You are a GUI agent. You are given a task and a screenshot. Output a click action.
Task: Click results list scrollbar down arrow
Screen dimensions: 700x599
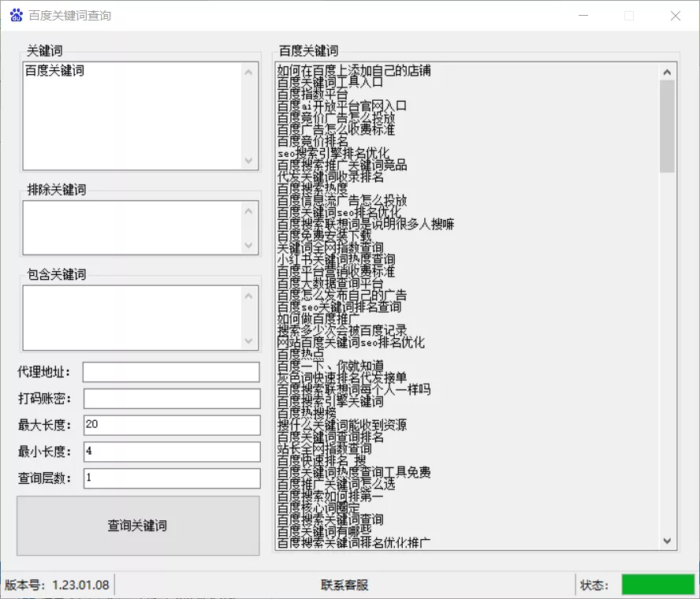tap(667, 541)
